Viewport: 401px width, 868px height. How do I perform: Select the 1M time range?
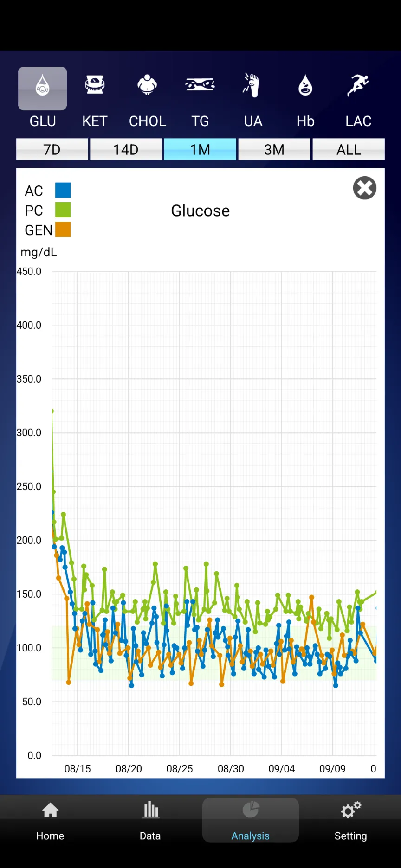click(200, 149)
